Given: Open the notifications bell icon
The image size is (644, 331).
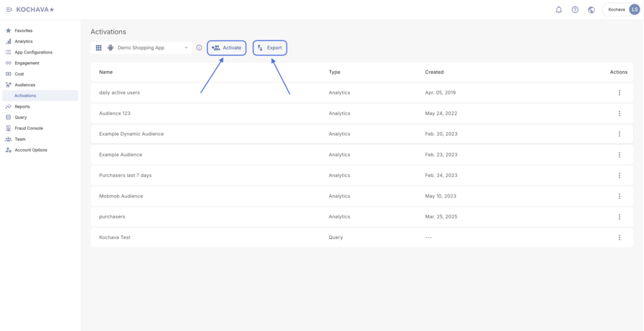Looking at the screenshot, I should [x=558, y=9].
